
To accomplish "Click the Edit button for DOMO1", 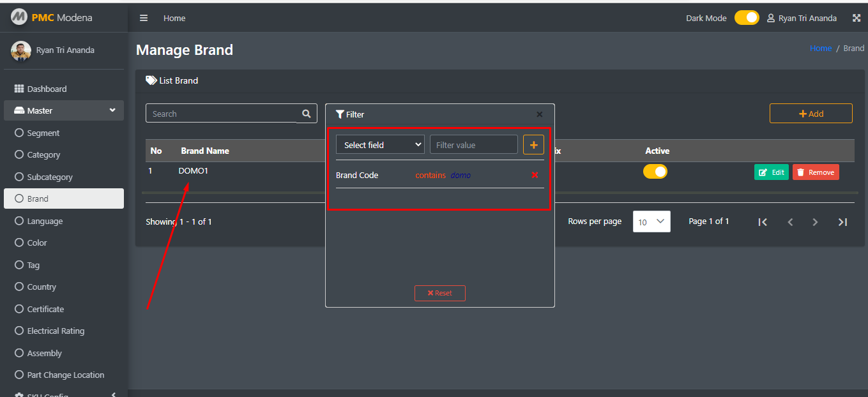I will [771, 172].
